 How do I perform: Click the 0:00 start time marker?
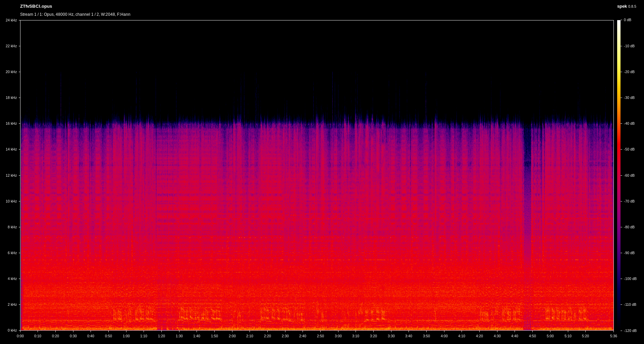tap(20, 336)
